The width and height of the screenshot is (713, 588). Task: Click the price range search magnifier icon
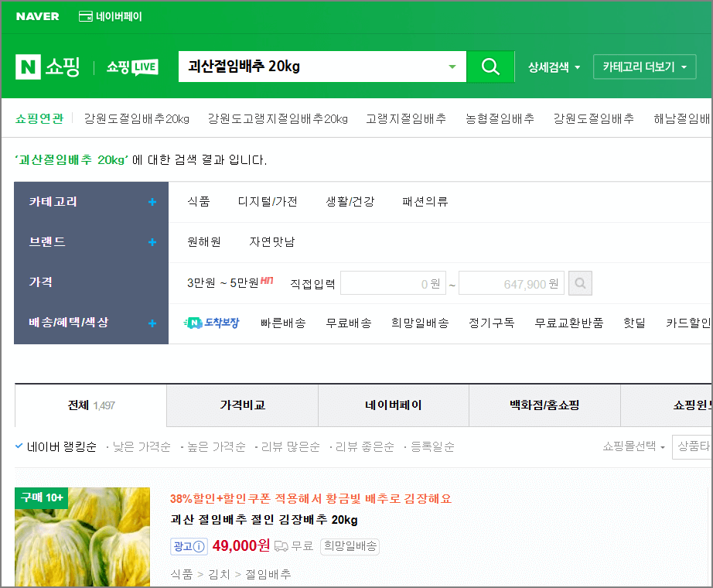pyautogui.click(x=580, y=283)
